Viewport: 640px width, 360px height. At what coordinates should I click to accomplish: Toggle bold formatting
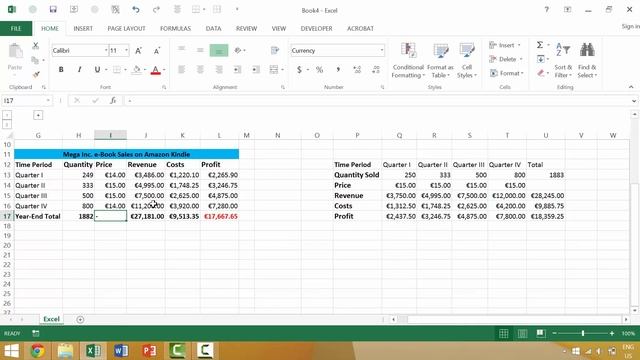click(61, 69)
